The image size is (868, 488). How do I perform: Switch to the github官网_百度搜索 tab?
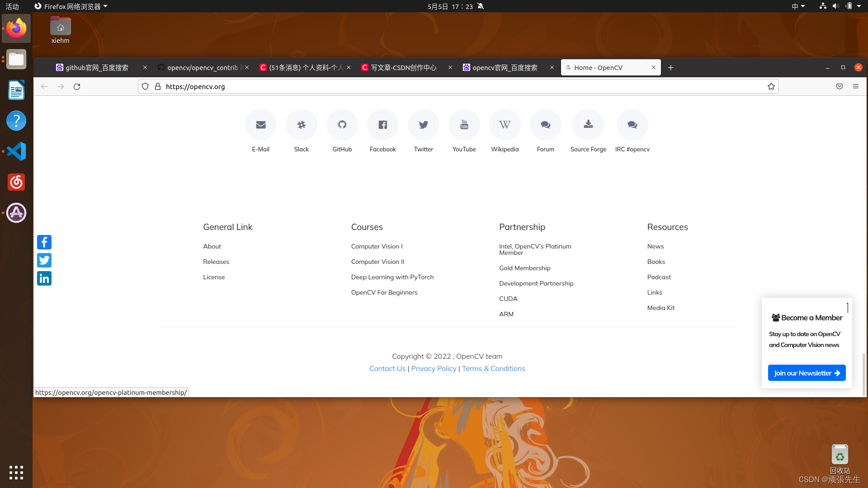coord(96,67)
